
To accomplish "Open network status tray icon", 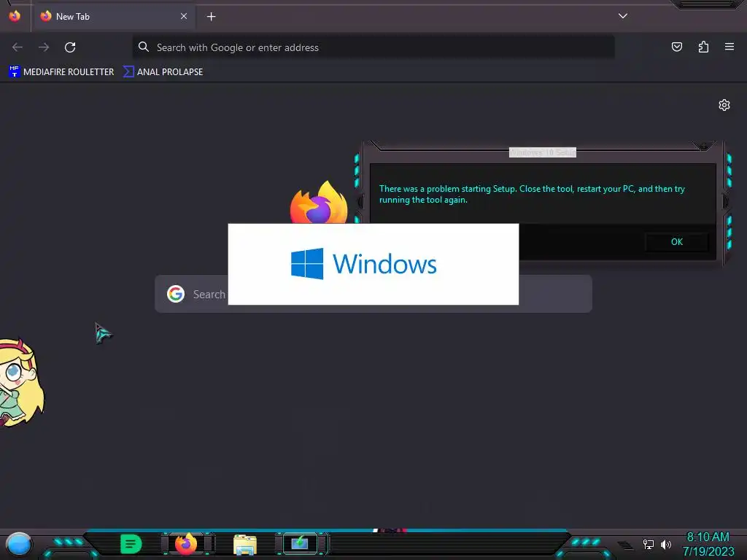I will click(648, 544).
